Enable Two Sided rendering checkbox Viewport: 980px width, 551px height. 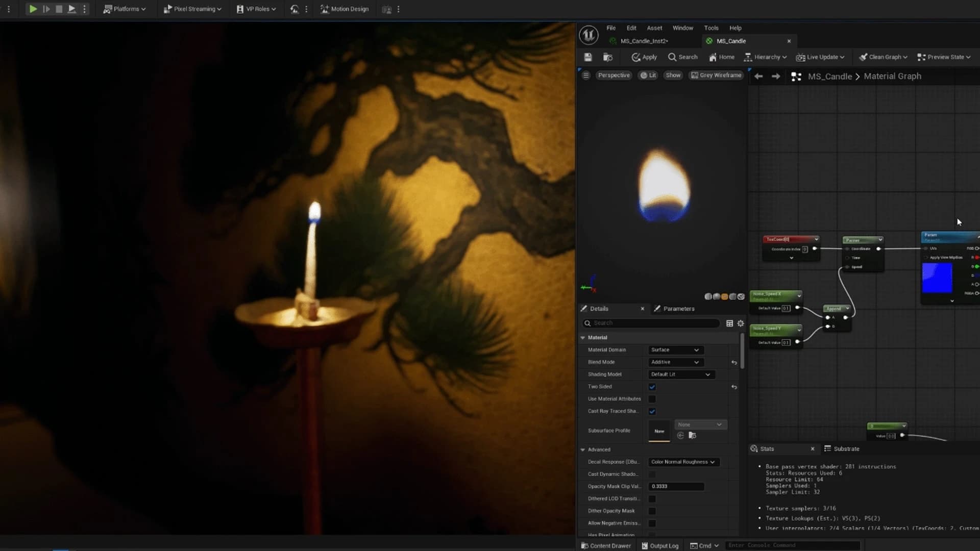651,387
